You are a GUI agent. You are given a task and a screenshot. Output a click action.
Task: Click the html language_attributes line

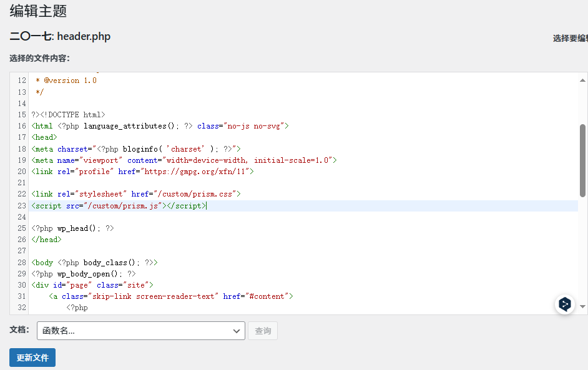[160, 126]
